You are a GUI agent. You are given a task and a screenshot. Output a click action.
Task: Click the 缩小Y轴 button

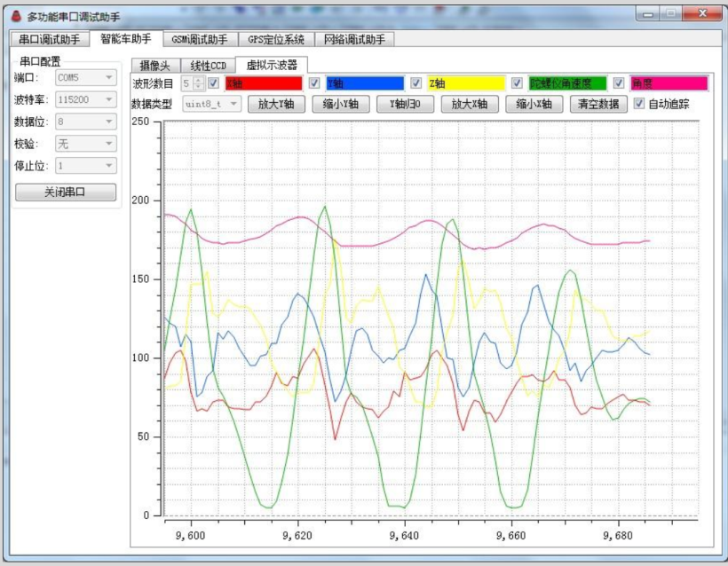pyautogui.click(x=341, y=104)
